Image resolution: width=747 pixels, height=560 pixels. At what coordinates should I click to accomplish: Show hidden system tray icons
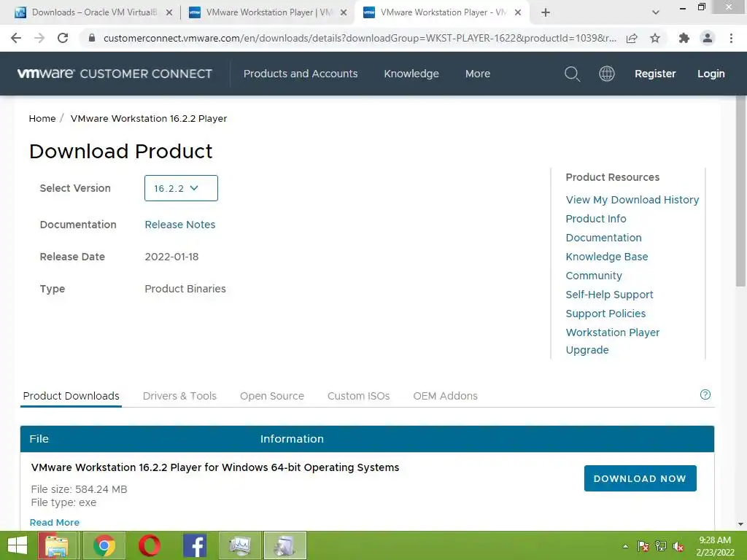pyautogui.click(x=625, y=547)
